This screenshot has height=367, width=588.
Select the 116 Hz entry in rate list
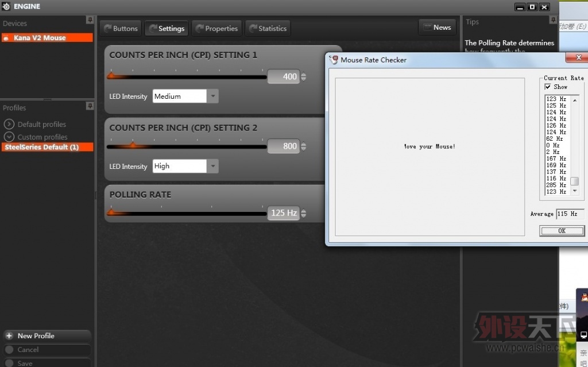pos(556,178)
